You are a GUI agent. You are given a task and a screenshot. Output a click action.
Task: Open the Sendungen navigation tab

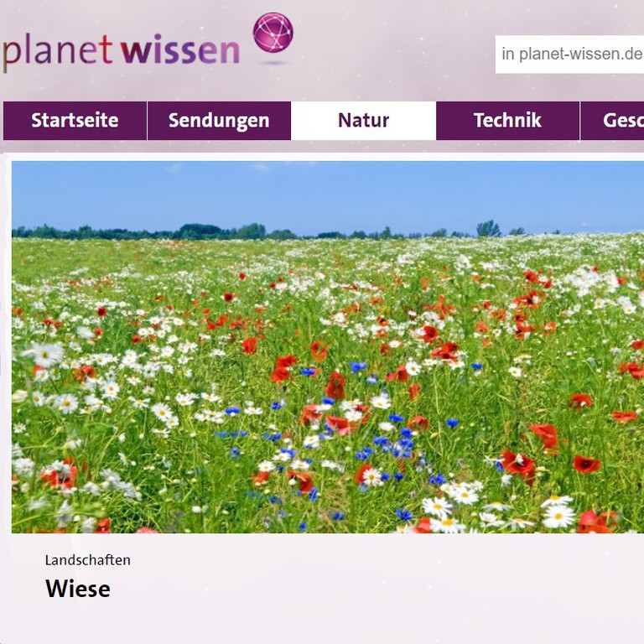point(219,121)
